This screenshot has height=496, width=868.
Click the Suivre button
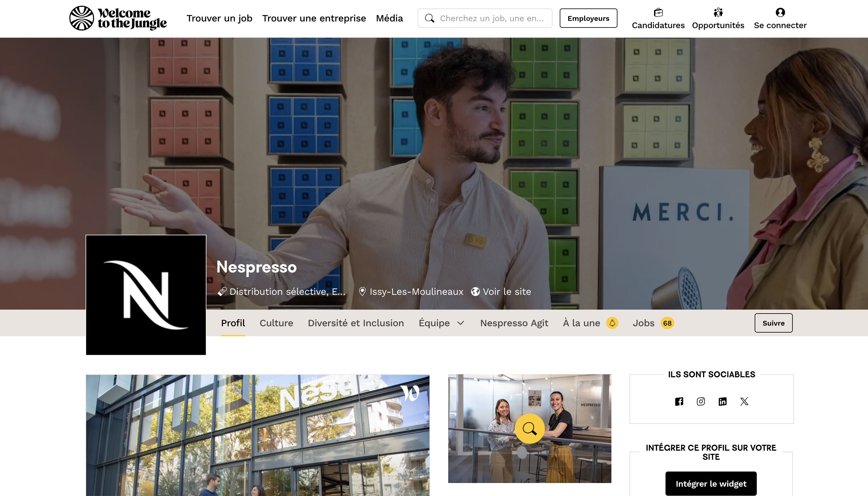[773, 323]
